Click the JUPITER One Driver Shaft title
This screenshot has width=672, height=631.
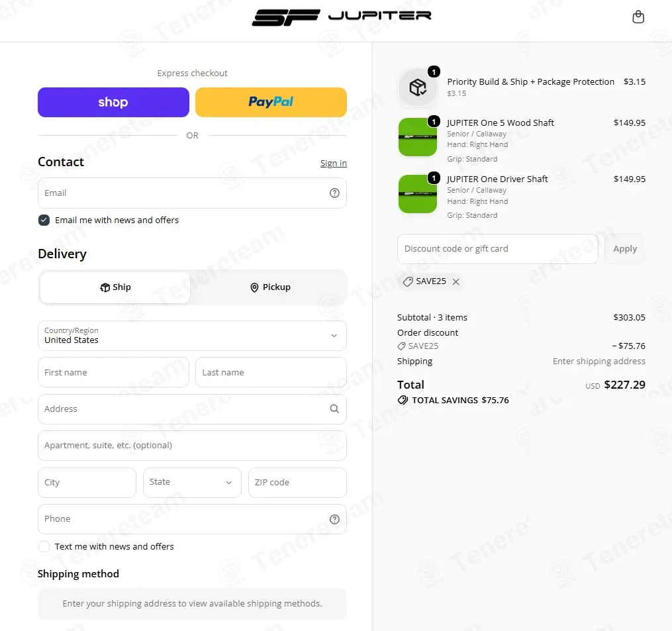click(497, 179)
